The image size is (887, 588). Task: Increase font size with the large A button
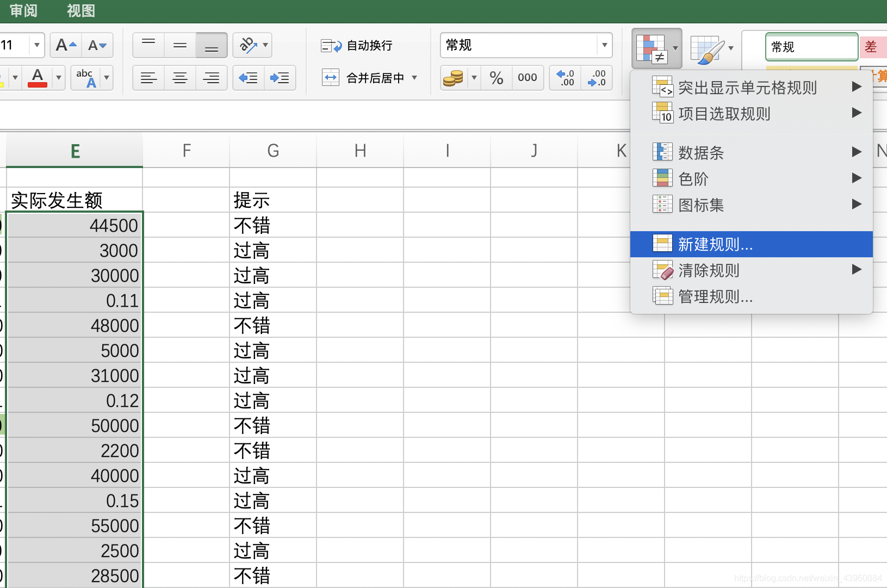pos(66,45)
